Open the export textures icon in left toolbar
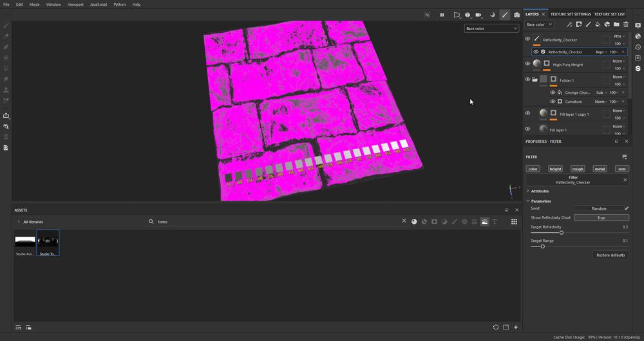This screenshot has width=644, height=341. (6, 116)
